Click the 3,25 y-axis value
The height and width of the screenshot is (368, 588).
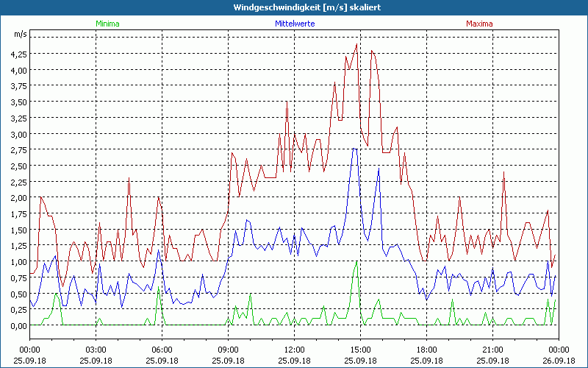click(x=19, y=118)
